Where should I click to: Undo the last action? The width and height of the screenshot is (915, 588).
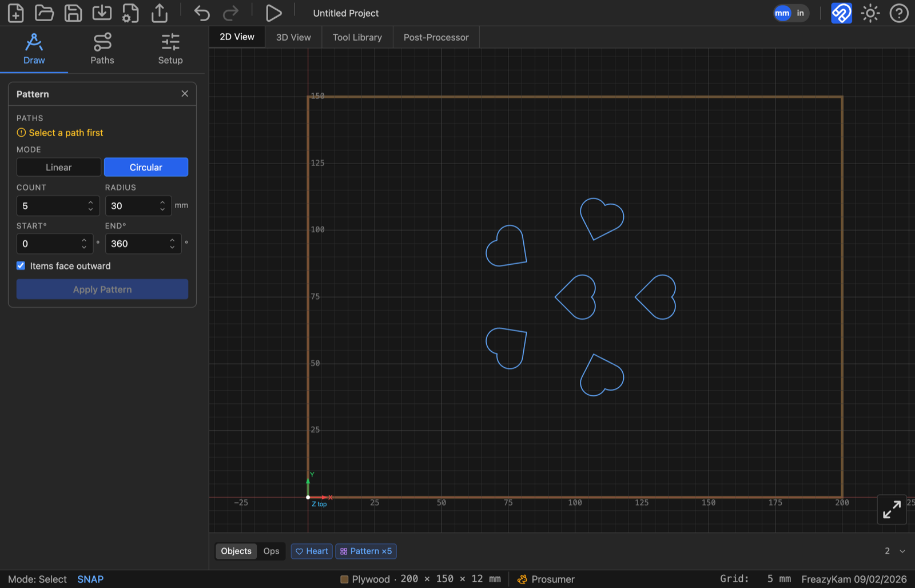[202, 13]
